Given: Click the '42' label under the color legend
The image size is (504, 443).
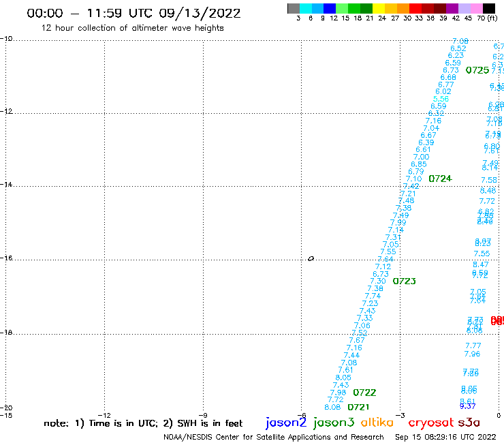Looking at the screenshot, I should pyautogui.click(x=456, y=18).
